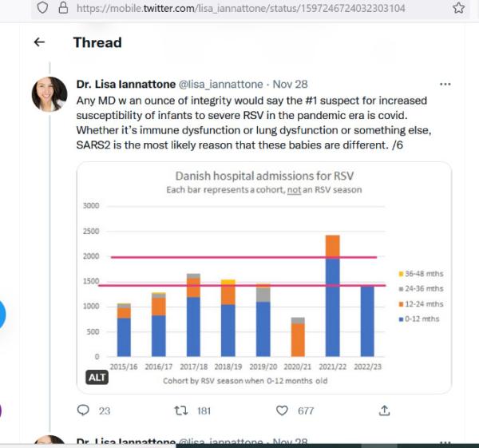Show the image ALT description badge
Viewport: 479px width, 448px height.
point(97,378)
